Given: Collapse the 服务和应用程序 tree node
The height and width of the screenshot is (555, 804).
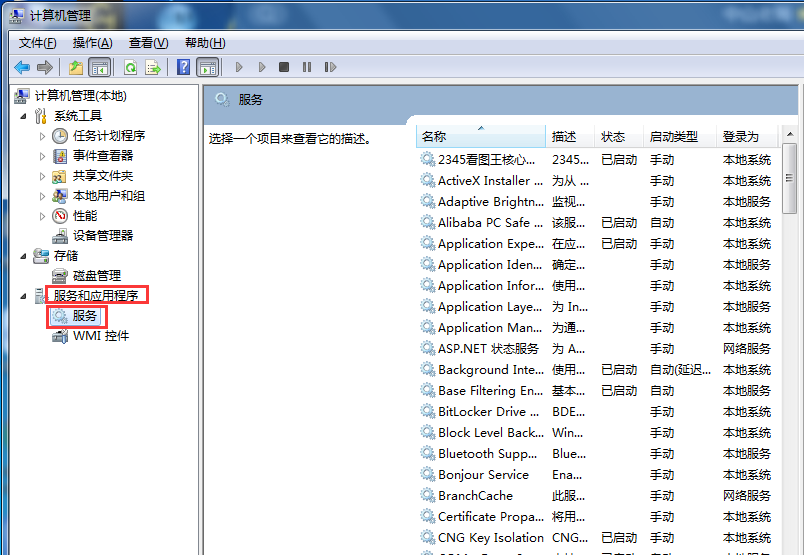Looking at the screenshot, I should tap(23, 296).
